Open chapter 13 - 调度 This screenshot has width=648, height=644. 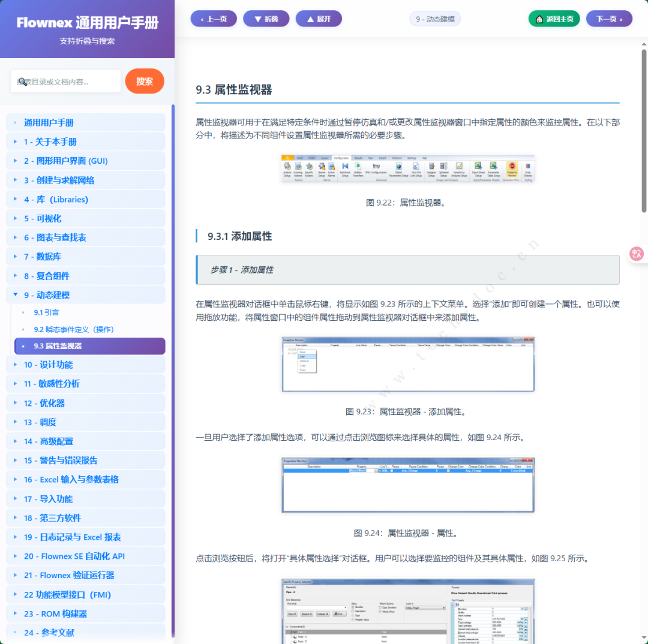pyautogui.click(x=86, y=422)
